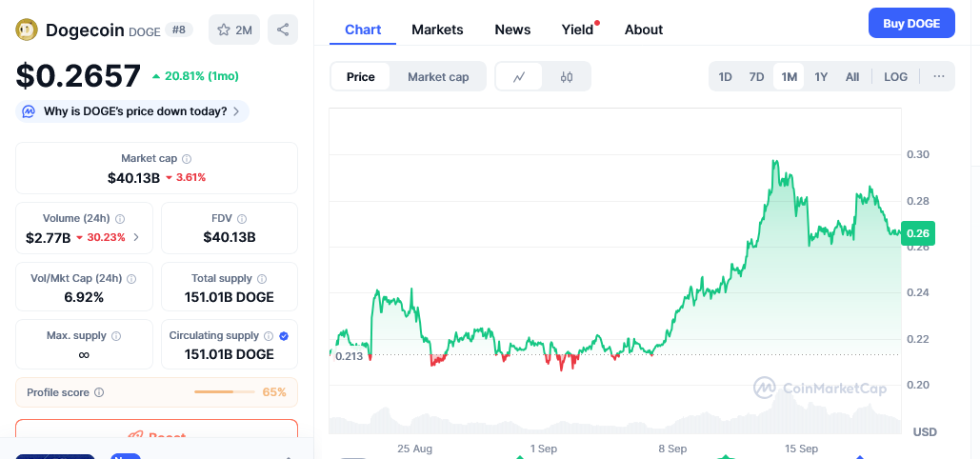
Task: Select the candlestick chart view icon
Action: tap(567, 77)
